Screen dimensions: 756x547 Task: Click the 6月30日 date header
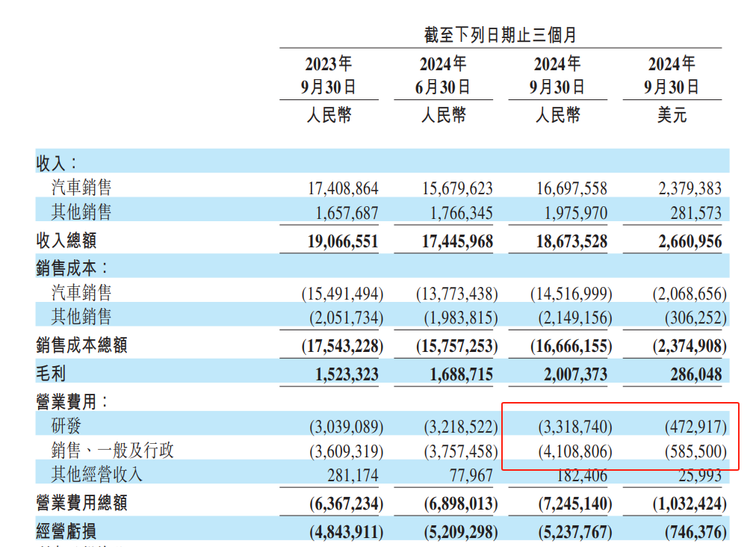(x=443, y=87)
